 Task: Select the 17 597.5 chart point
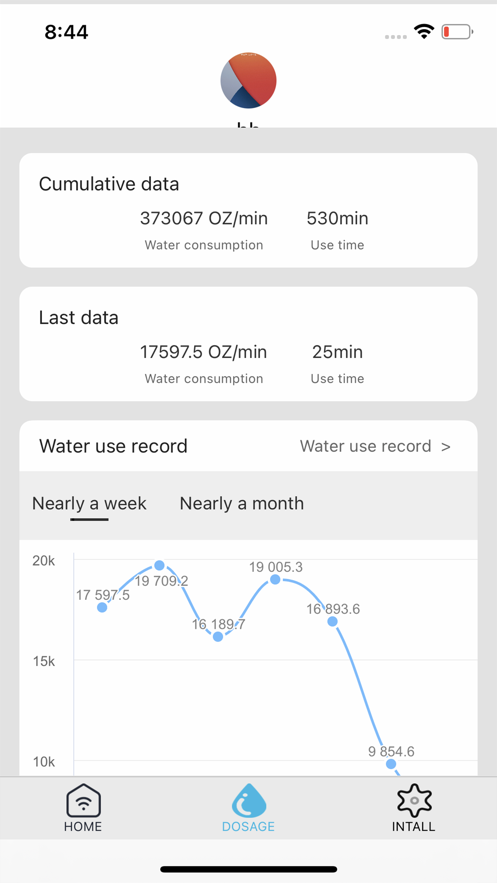(x=102, y=607)
